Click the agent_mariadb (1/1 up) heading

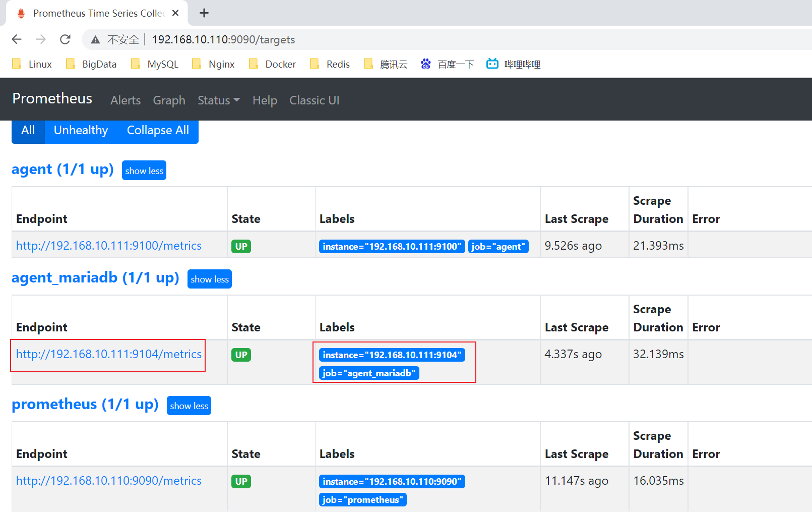pos(95,278)
